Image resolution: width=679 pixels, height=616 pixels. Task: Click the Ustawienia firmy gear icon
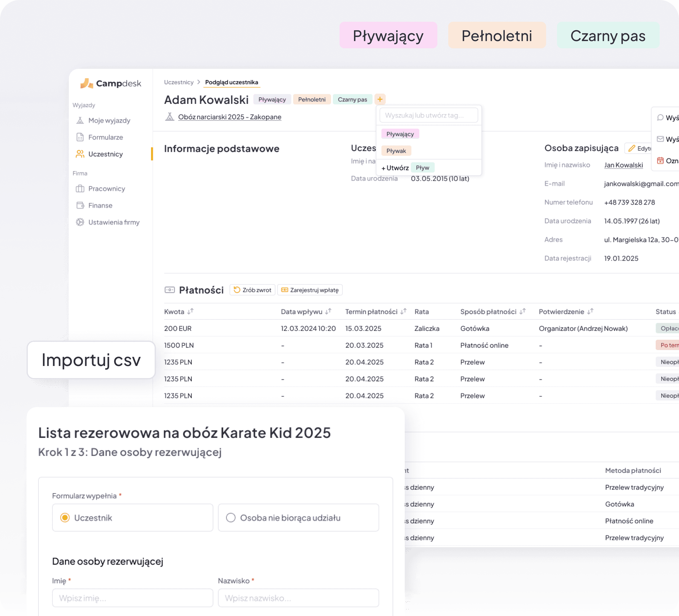(x=80, y=222)
